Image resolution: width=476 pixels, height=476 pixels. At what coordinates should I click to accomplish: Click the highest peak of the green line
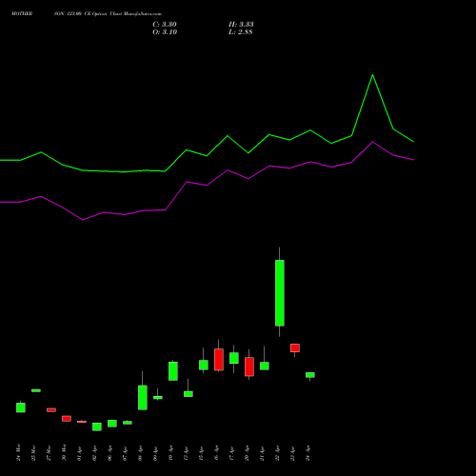click(x=372, y=75)
